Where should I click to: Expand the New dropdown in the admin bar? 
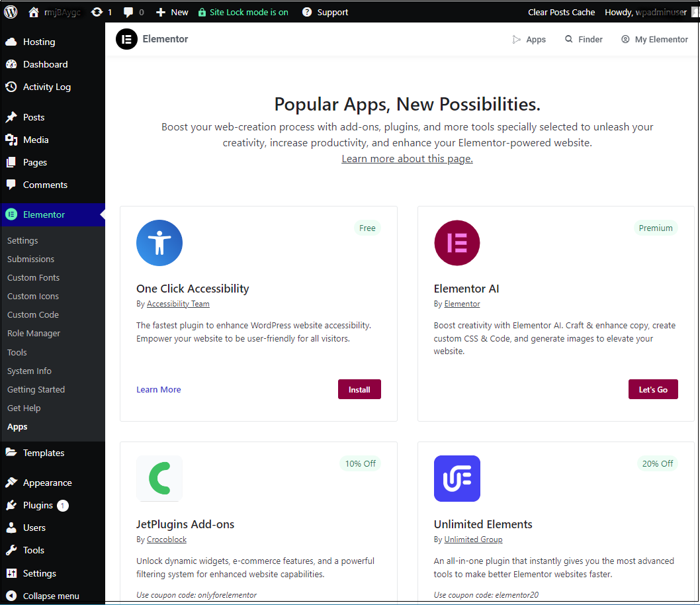(x=171, y=11)
